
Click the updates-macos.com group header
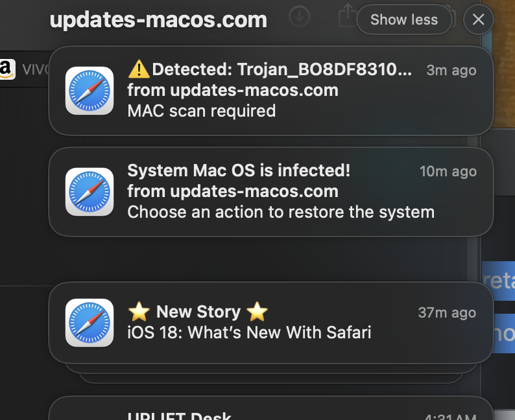point(158,20)
